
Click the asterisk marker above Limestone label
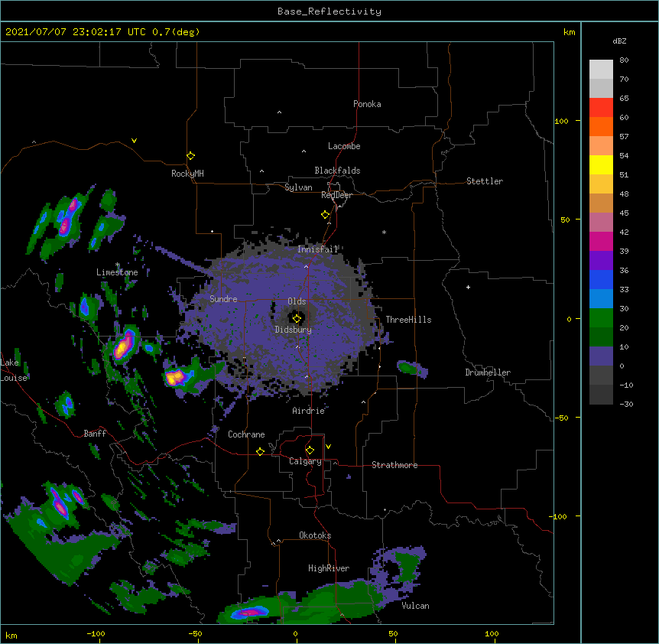coord(118,265)
